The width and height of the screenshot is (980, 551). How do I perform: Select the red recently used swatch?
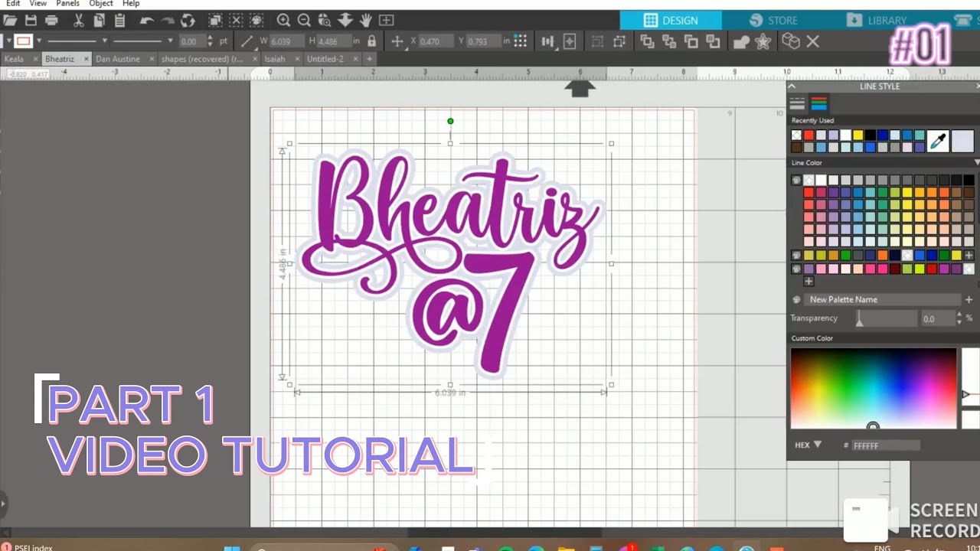click(x=809, y=135)
